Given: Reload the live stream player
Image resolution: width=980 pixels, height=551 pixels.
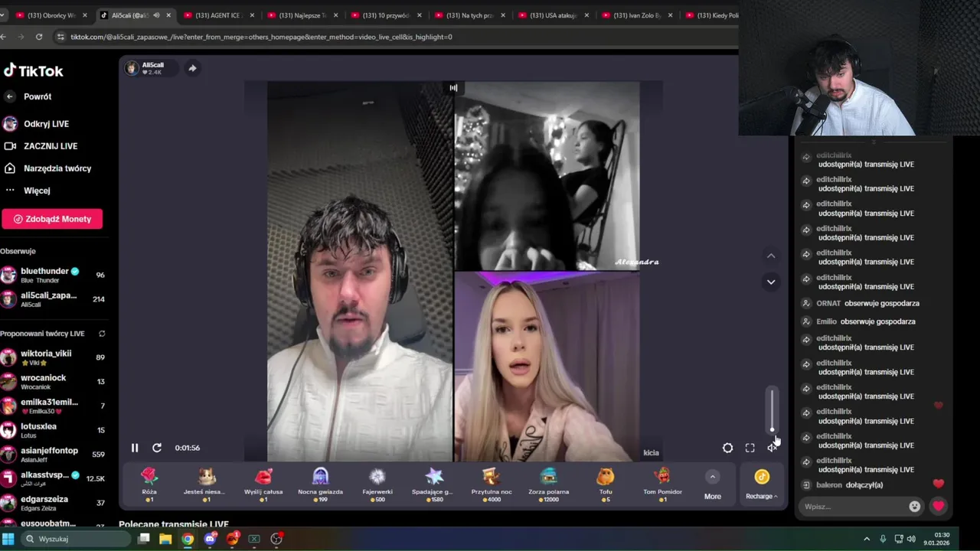Looking at the screenshot, I should pyautogui.click(x=157, y=448).
